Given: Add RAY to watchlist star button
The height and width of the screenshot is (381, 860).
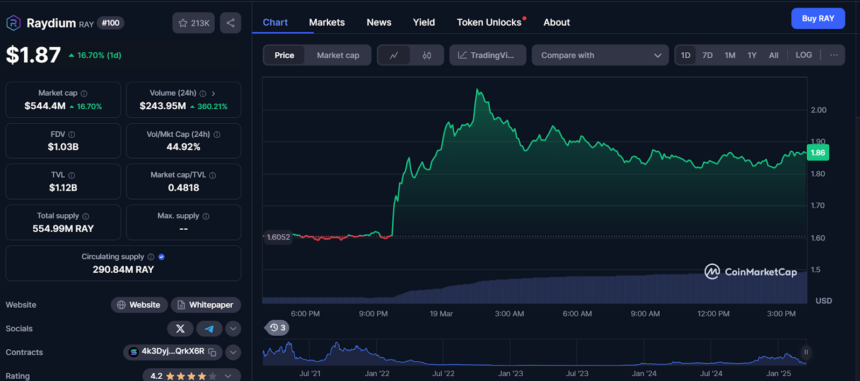Looking at the screenshot, I should 194,23.
